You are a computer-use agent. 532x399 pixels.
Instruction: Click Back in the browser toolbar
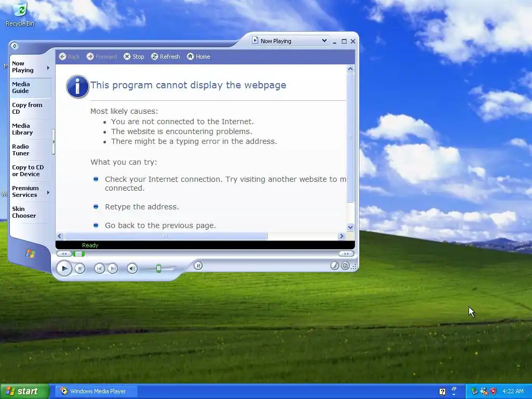70,57
